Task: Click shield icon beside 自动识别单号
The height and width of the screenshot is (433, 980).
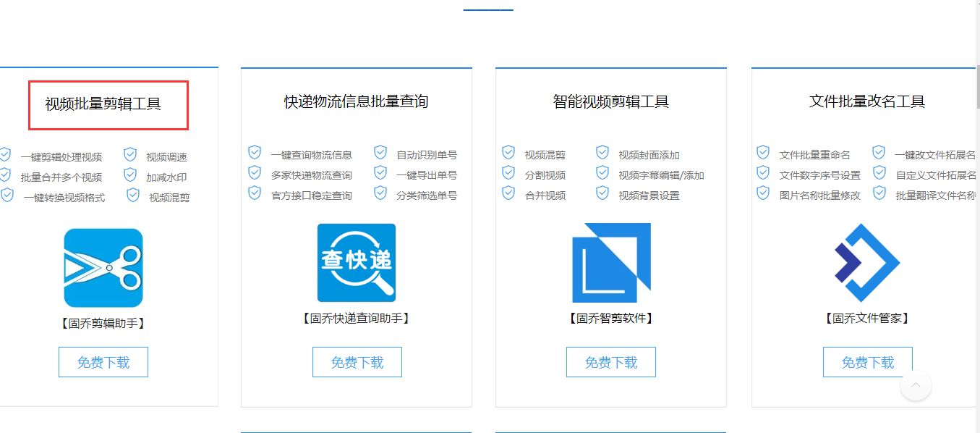Action: [x=380, y=152]
